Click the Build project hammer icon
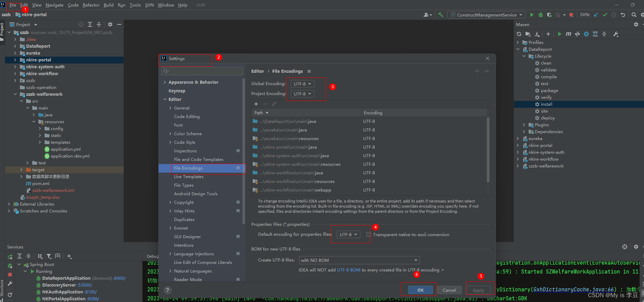 point(441,15)
